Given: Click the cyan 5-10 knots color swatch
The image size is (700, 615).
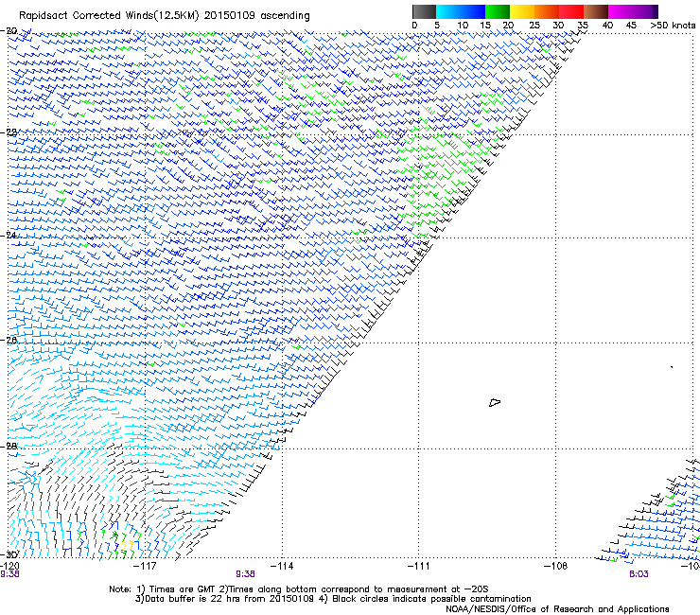Looking at the screenshot, I should [x=448, y=11].
